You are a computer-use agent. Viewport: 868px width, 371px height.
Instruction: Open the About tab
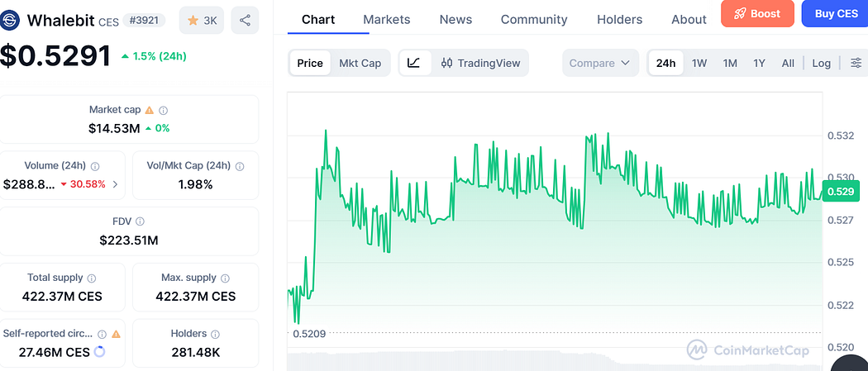click(x=689, y=19)
